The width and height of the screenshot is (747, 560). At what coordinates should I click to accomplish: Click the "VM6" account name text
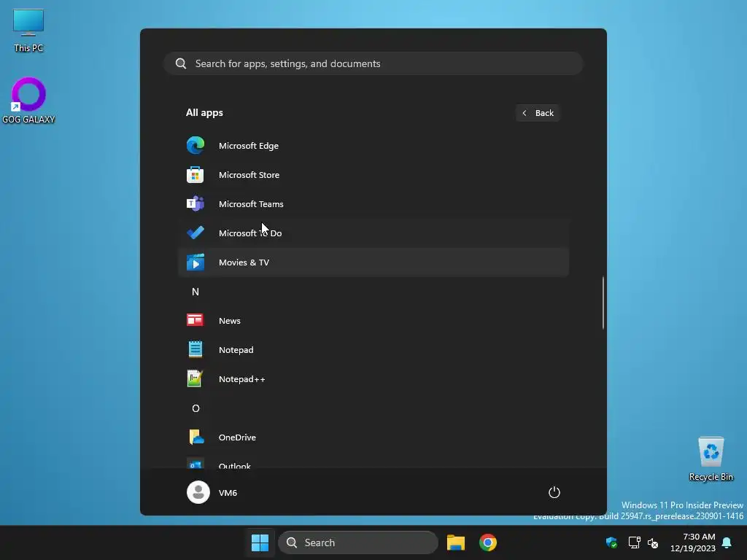point(228,492)
